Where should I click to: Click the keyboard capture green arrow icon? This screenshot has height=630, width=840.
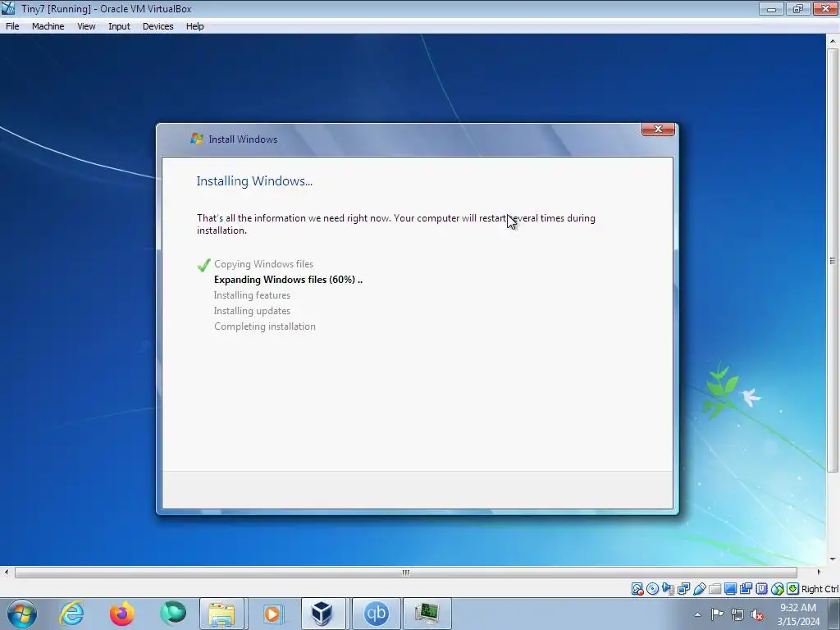click(x=793, y=589)
